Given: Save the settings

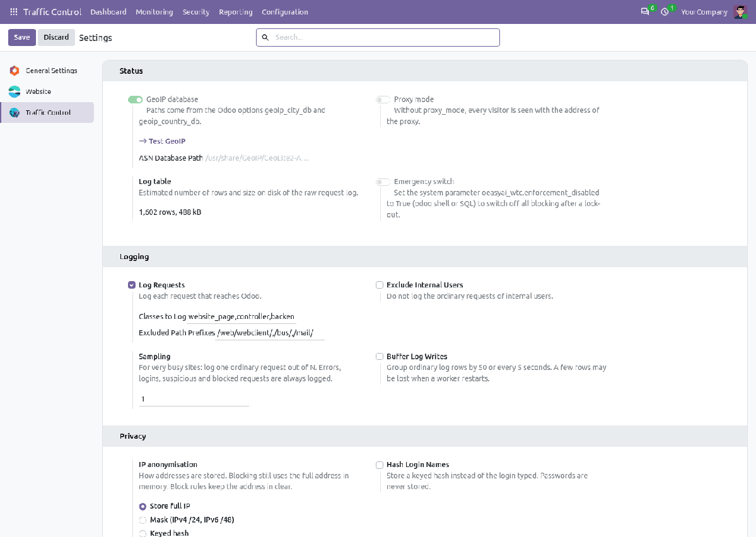Looking at the screenshot, I should coord(21,37).
